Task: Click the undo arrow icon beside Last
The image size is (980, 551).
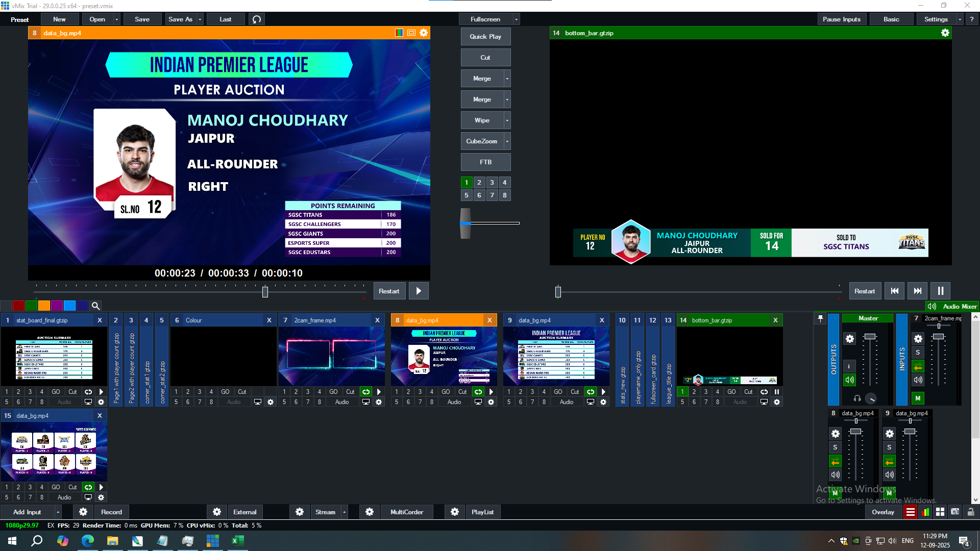Action: coord(257,19)
